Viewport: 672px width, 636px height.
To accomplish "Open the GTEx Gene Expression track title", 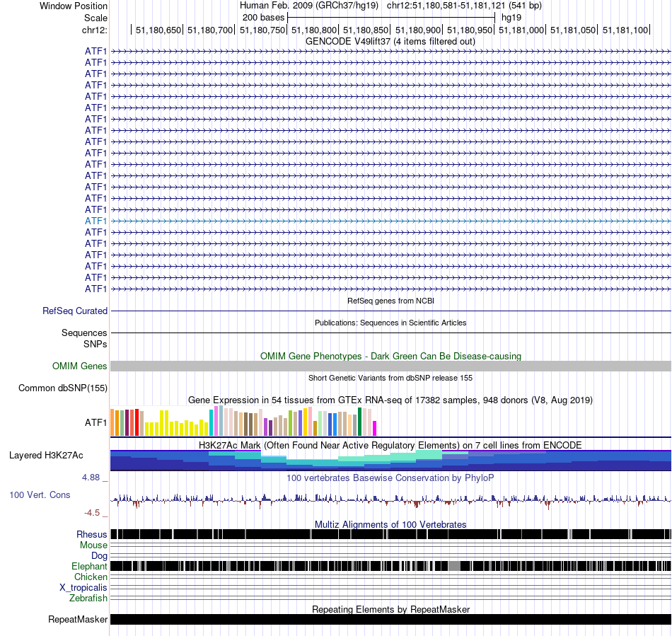I will click(390, 400).
